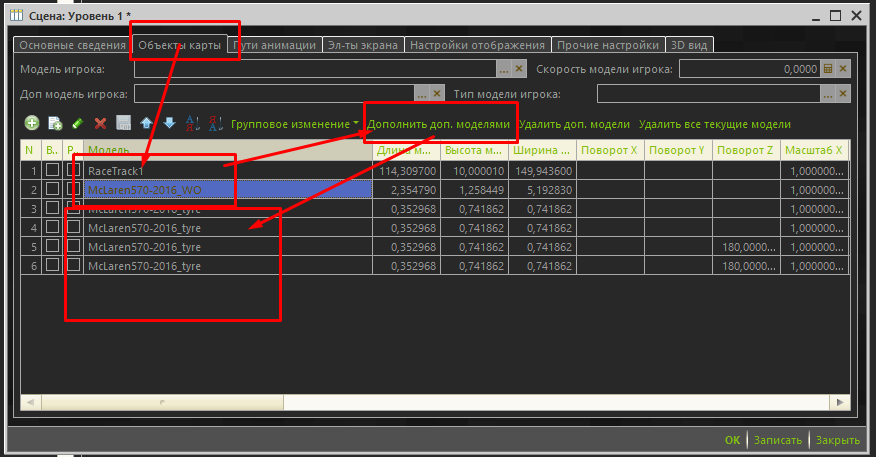Move the row up with the blue up arrow
This screenshot has height=457, width=876.
(146, 123)
